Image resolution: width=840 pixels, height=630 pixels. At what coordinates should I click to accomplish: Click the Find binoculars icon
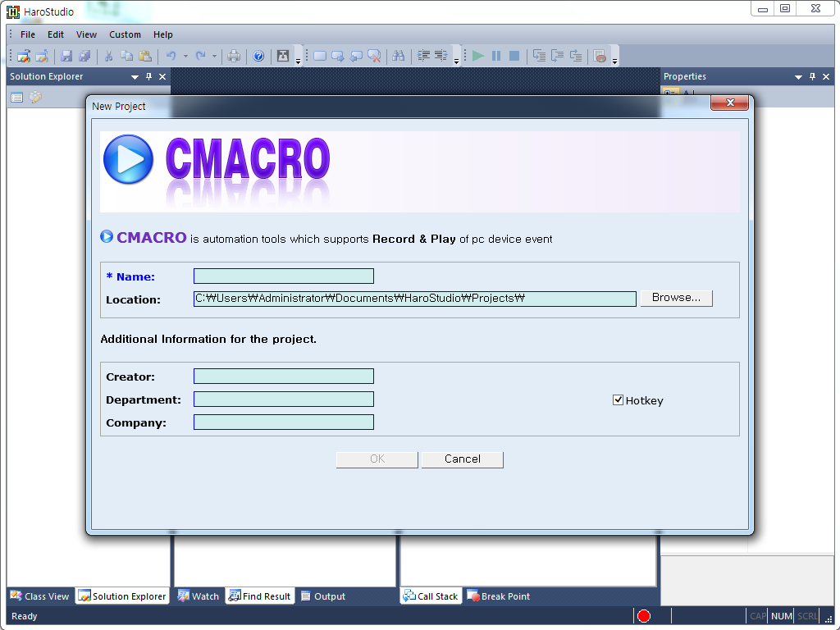pos(398,56)
